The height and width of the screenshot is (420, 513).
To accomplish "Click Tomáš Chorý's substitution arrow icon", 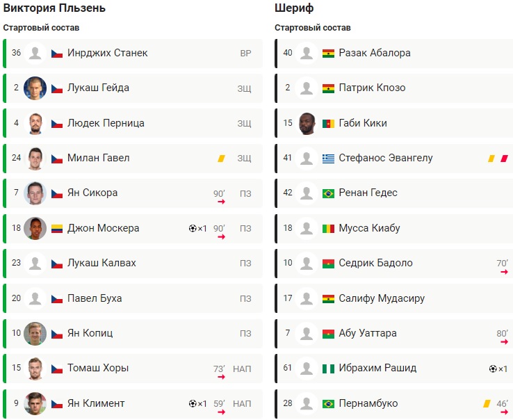I will point(221,377).
